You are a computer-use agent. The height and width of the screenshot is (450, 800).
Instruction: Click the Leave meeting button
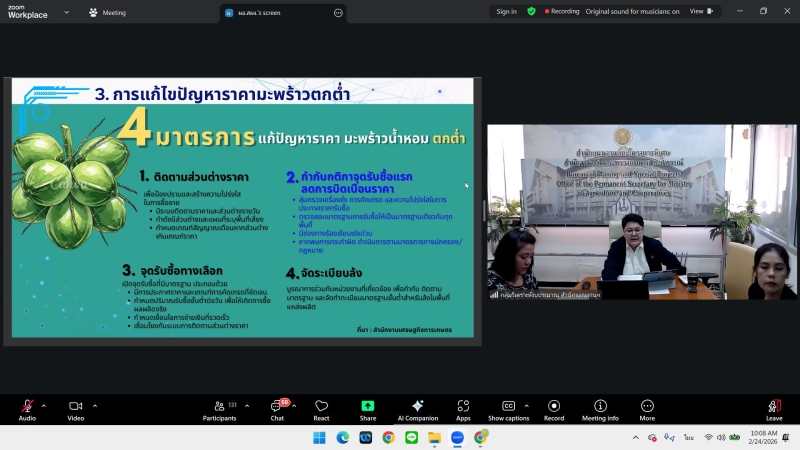pyautogui.click(x=774, y=408)
